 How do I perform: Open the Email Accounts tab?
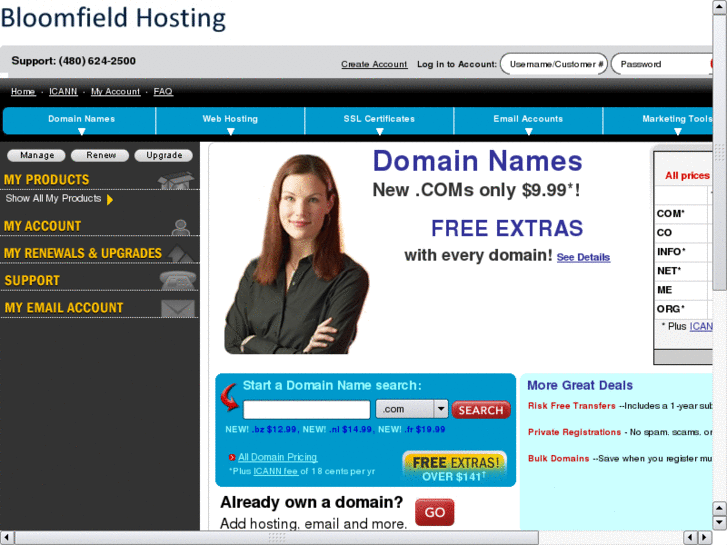pos(528,121)
